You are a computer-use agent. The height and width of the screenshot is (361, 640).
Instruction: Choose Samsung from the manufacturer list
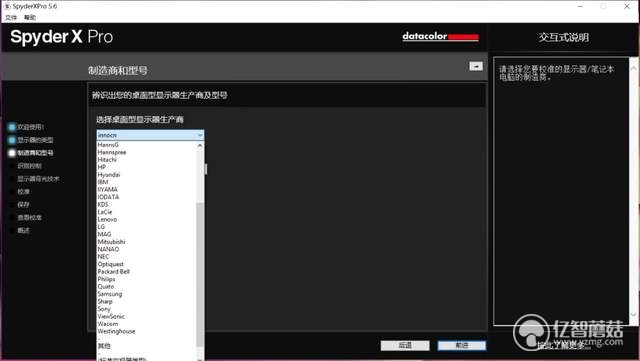(147, 294)
